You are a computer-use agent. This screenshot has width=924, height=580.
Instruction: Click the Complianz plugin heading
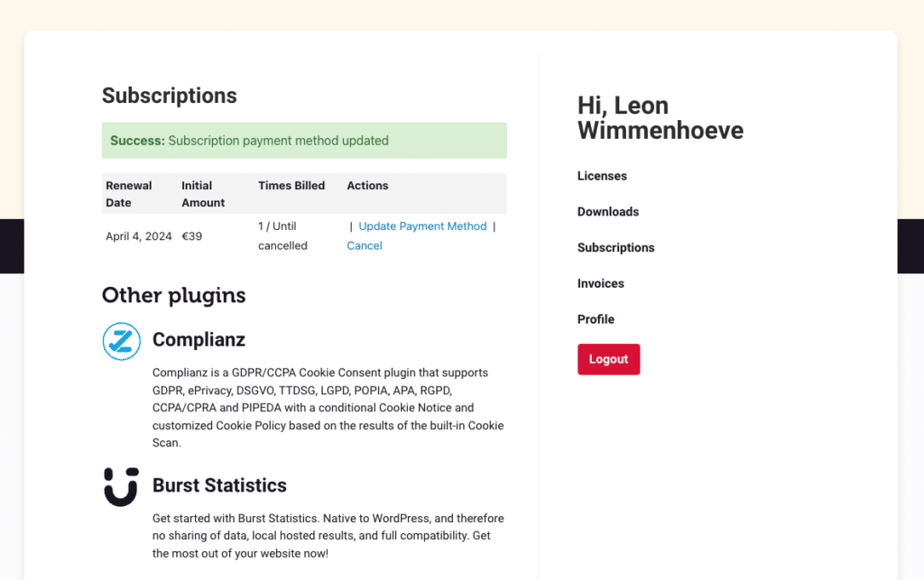point(199,340)
